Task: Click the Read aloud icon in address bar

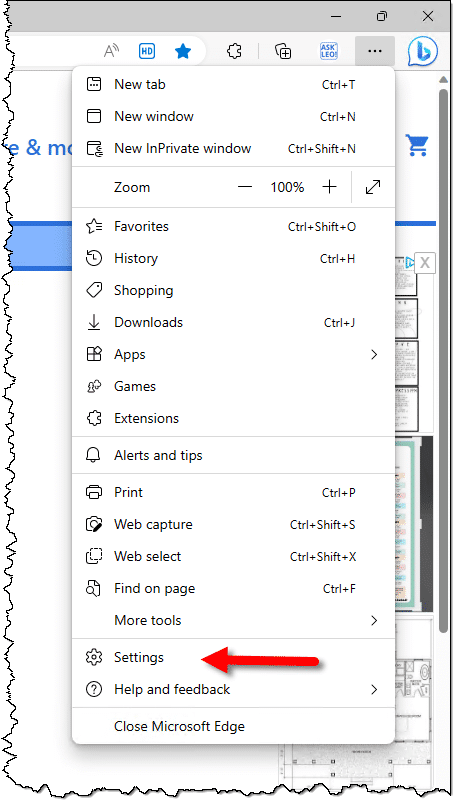Action: point(111,51)
